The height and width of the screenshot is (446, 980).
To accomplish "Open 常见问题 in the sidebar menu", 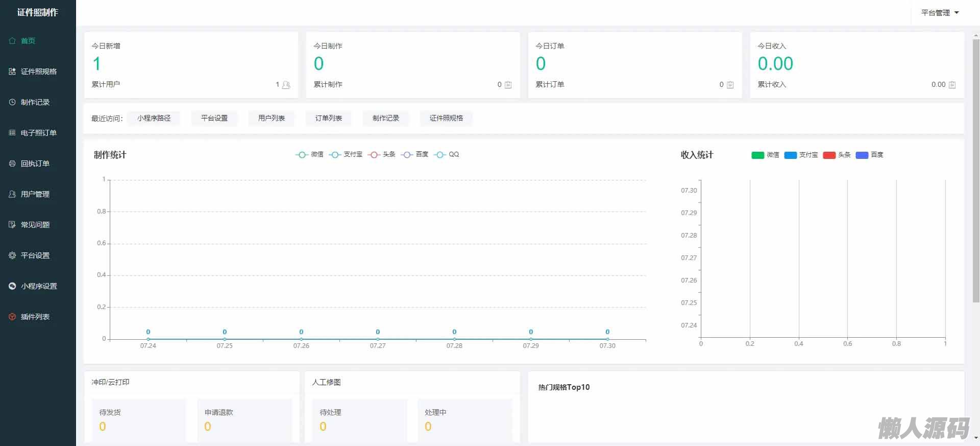I will click(x=35, y=225).
